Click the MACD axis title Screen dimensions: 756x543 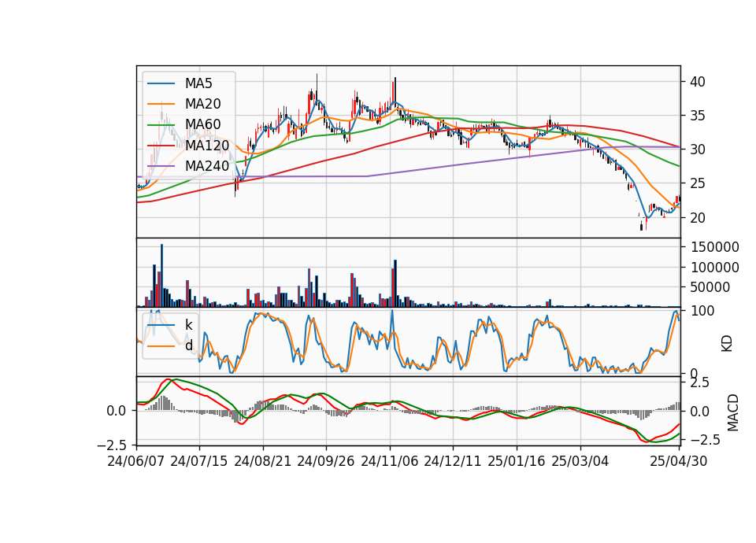(732, 412)
